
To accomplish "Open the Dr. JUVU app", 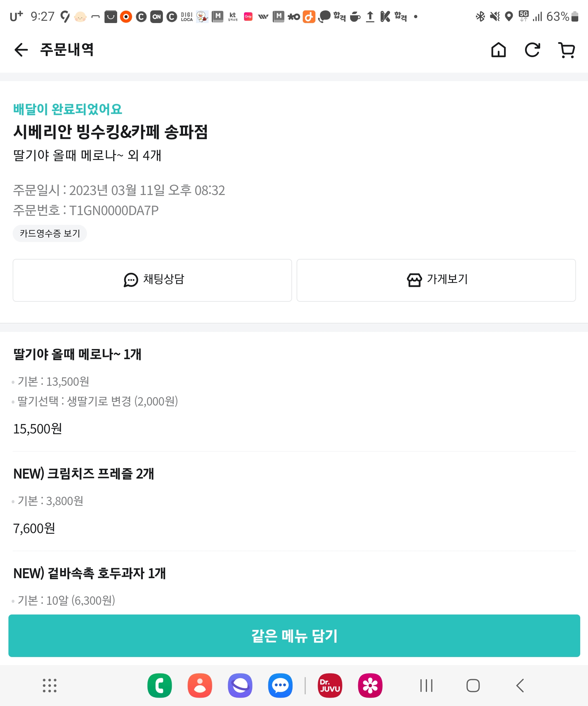I will (x=330, y=686).
